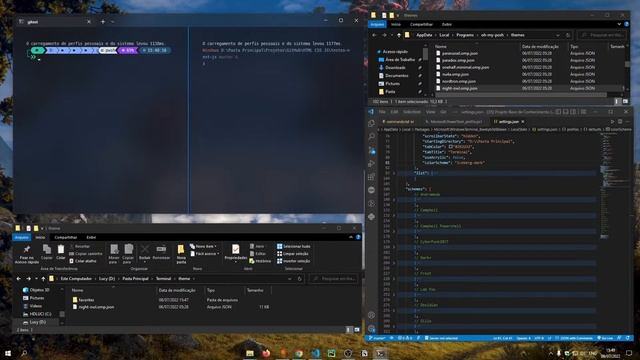Click Mover para in lower Explorer ribbon

tap(114, 254)
